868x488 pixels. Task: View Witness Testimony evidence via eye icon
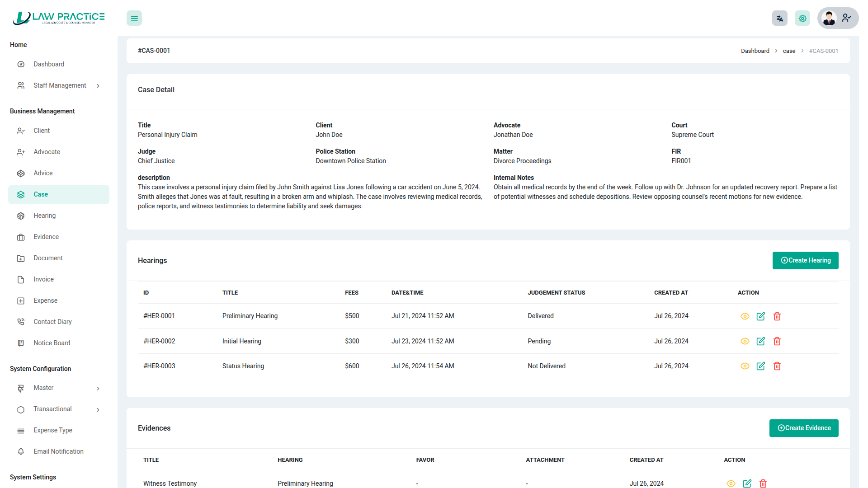[x=731, y=483]
